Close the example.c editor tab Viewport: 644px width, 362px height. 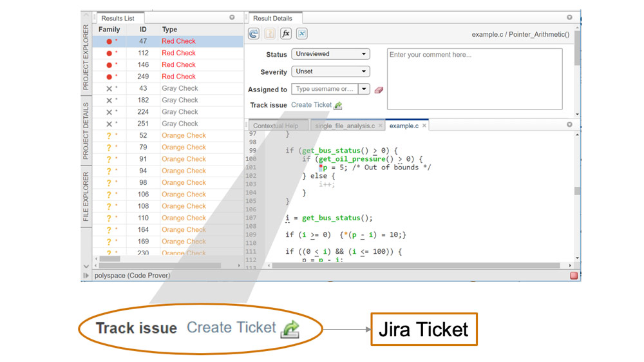(424, 126)
